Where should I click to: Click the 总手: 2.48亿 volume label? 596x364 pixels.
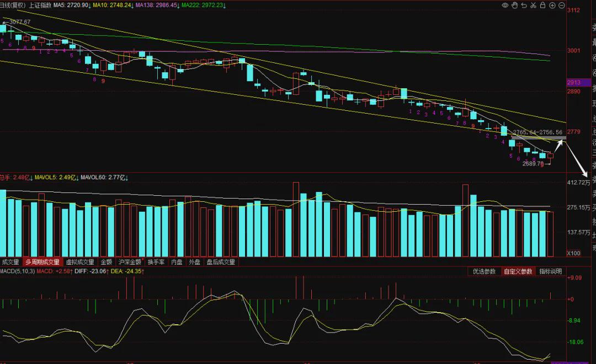(x=17, y=178)
